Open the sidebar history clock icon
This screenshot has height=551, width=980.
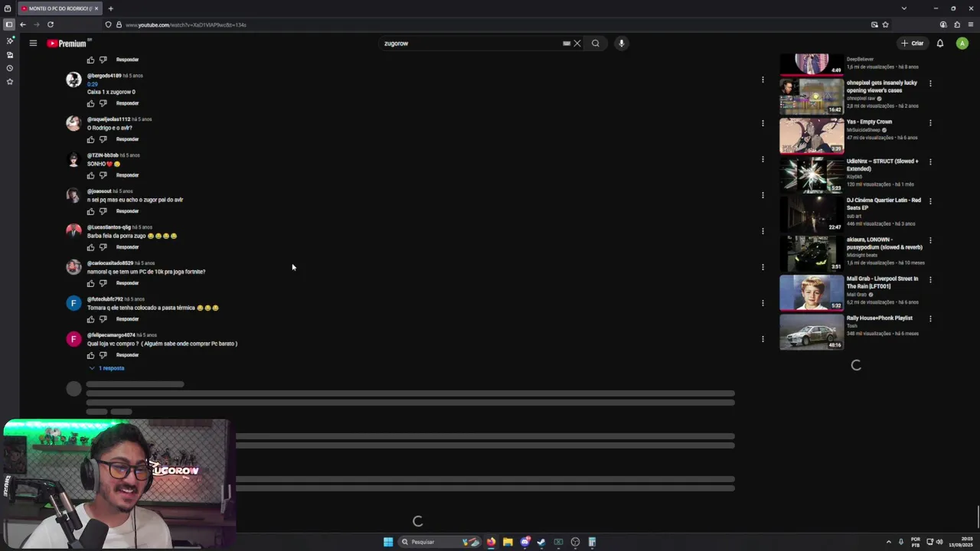pos(9,68)
